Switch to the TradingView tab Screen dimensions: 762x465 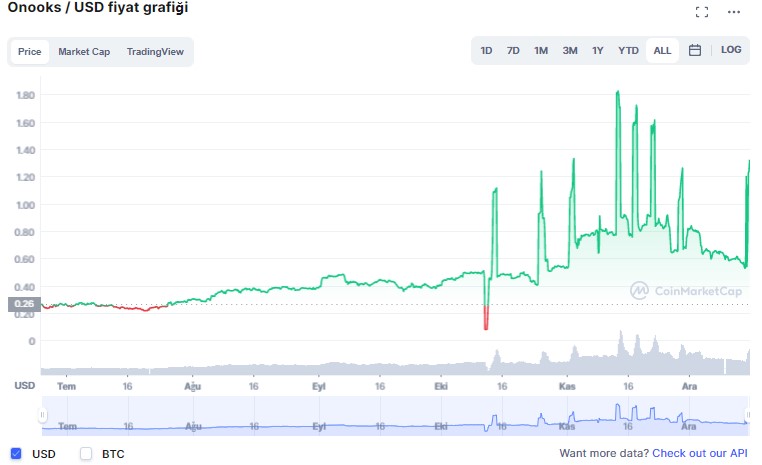point(155,52)
